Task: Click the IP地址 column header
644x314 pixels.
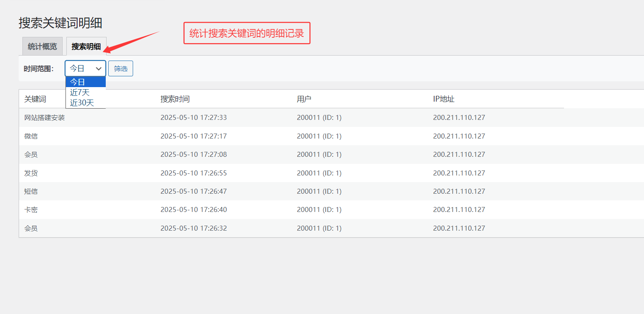Action: (x=444, y=99)
